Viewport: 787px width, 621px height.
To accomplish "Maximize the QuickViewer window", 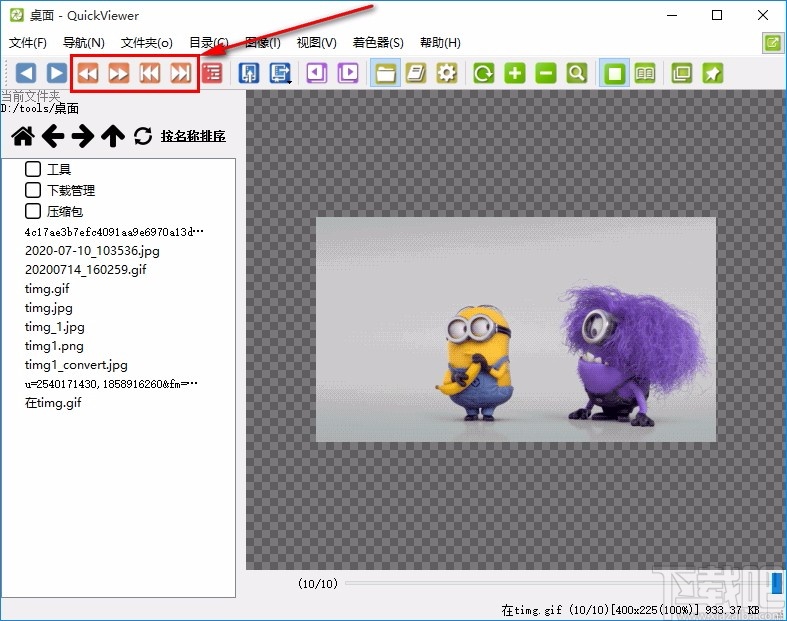I will [717, 15].
